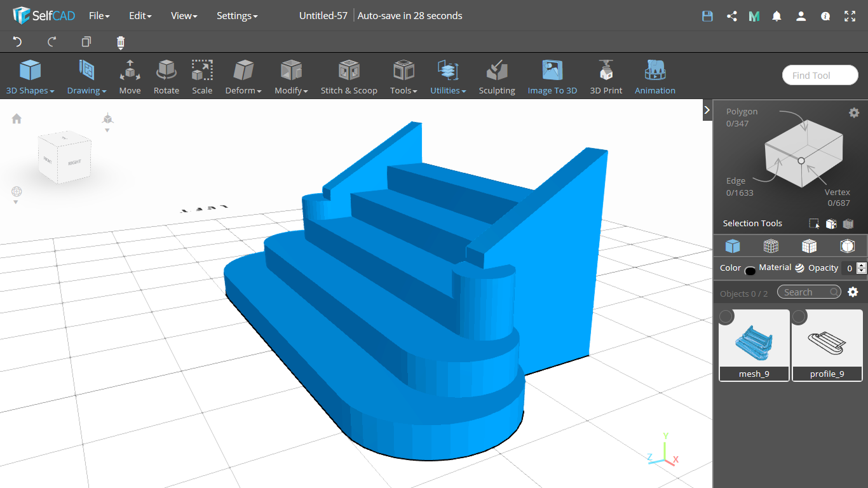Viewport: 868px width, 488px height.
Task: Toggle the cube selection mode icon
Action: 831,224
